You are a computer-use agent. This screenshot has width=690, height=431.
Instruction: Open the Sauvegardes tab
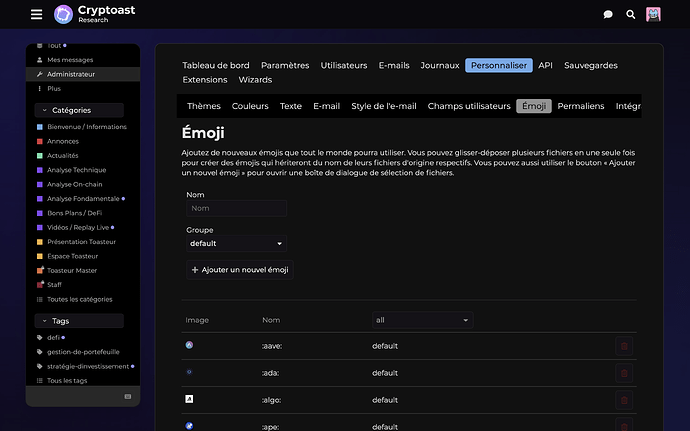(x=591, y=65)
